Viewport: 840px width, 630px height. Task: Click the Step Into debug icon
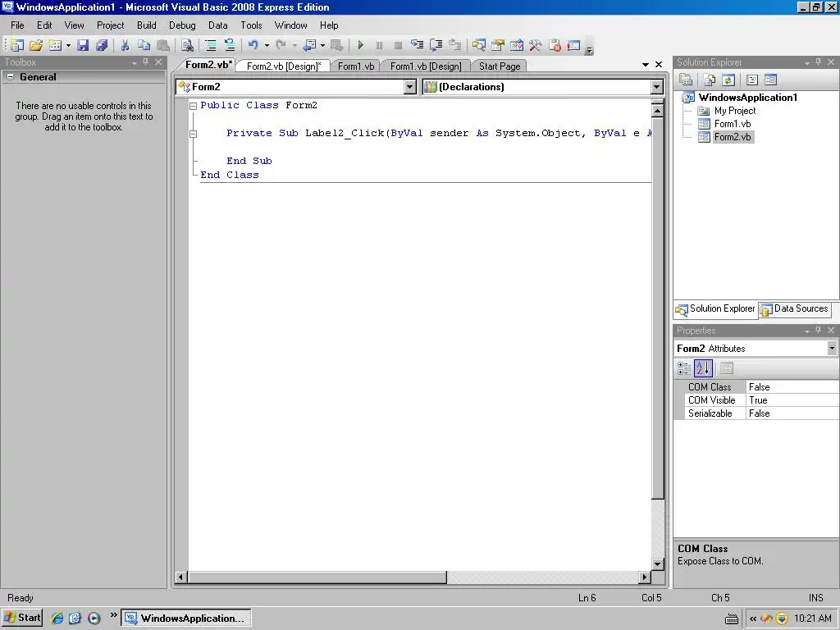point(417,46)
